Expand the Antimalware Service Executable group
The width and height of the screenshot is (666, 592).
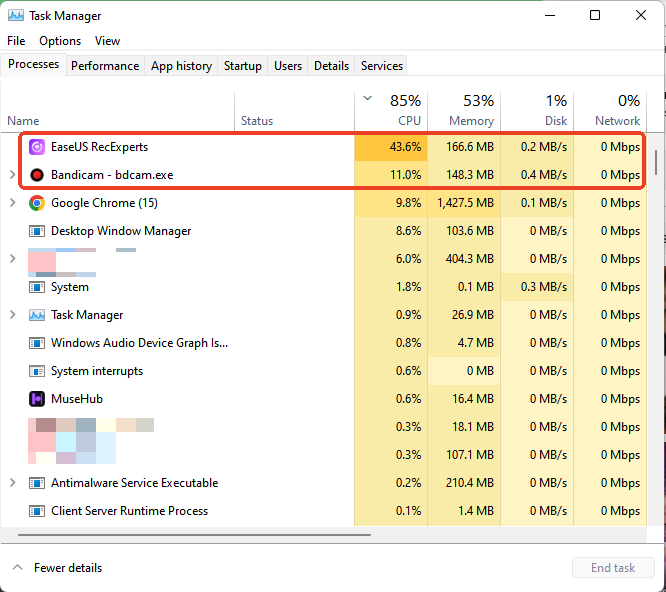click(12, 483)
